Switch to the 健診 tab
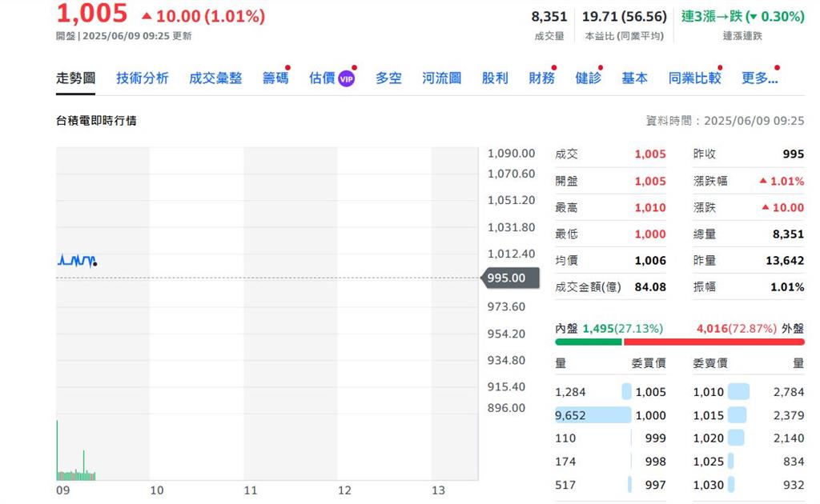Image resolution: width=820 pixels, height=504 pixels. [x=589, y=78]
